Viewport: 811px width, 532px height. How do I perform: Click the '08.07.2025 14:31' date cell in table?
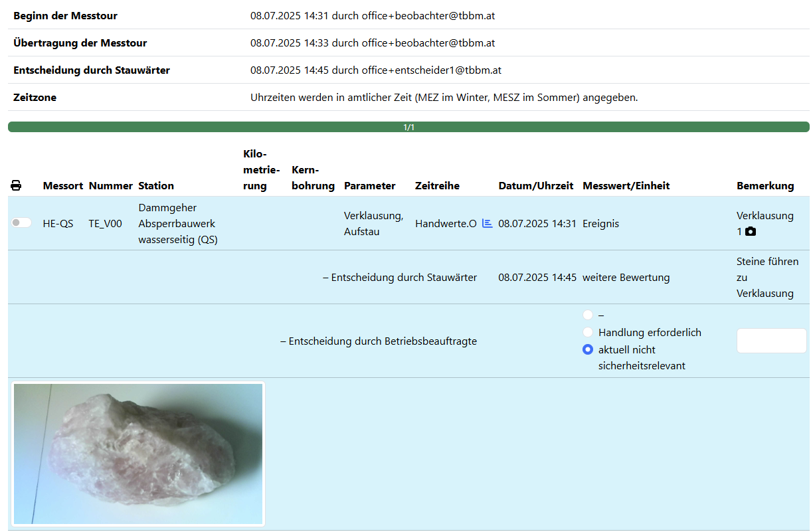(x=537, y=224)
